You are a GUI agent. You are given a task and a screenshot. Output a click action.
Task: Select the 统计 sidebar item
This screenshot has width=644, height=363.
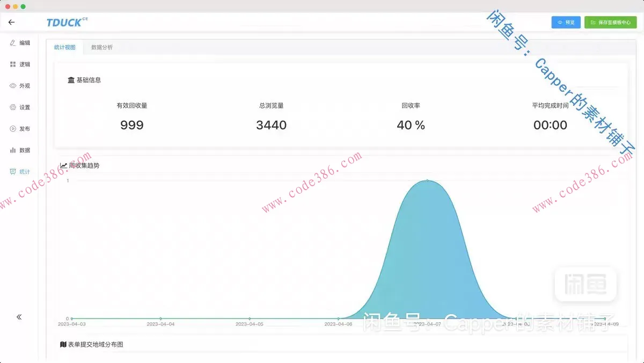click(x=20, y=172)
